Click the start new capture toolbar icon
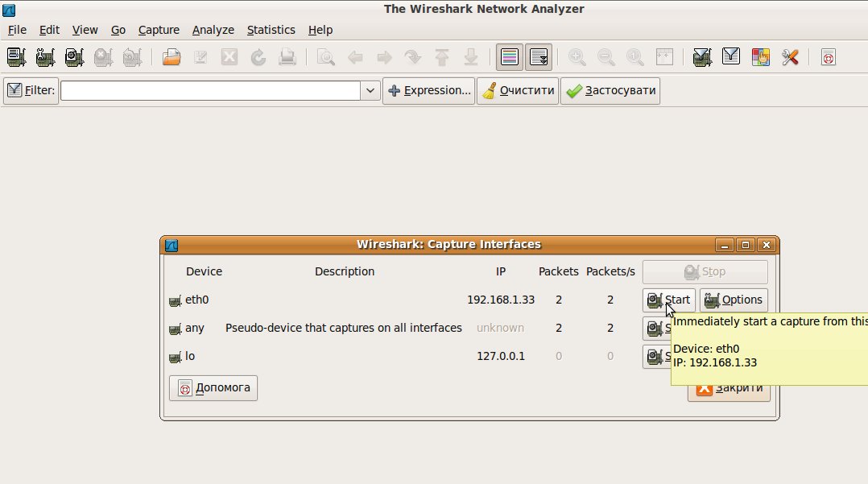 tap(74, 57)
